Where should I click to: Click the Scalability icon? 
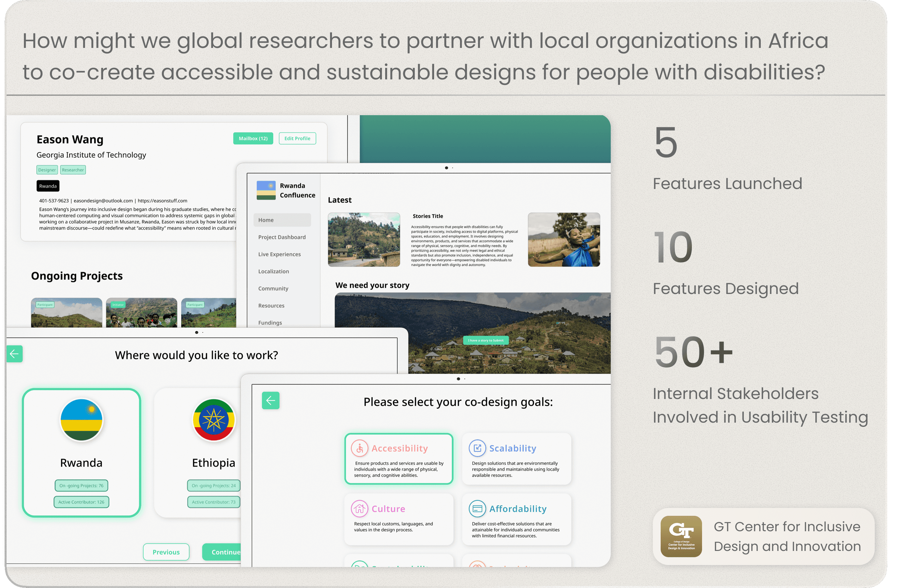(477, 448)
